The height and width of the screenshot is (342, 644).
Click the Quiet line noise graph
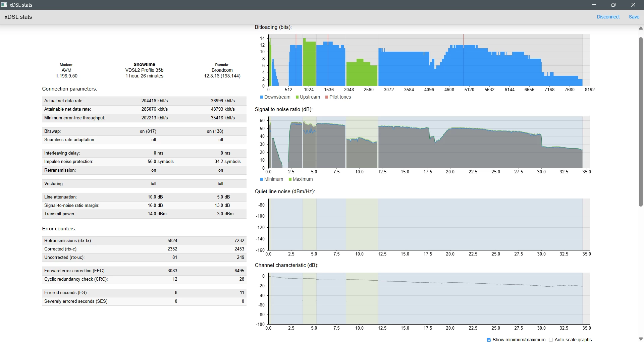[x=429, y=224]
